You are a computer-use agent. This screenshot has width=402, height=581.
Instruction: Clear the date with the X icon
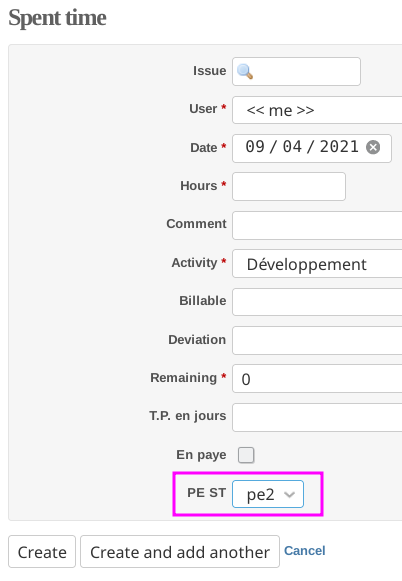373,147
